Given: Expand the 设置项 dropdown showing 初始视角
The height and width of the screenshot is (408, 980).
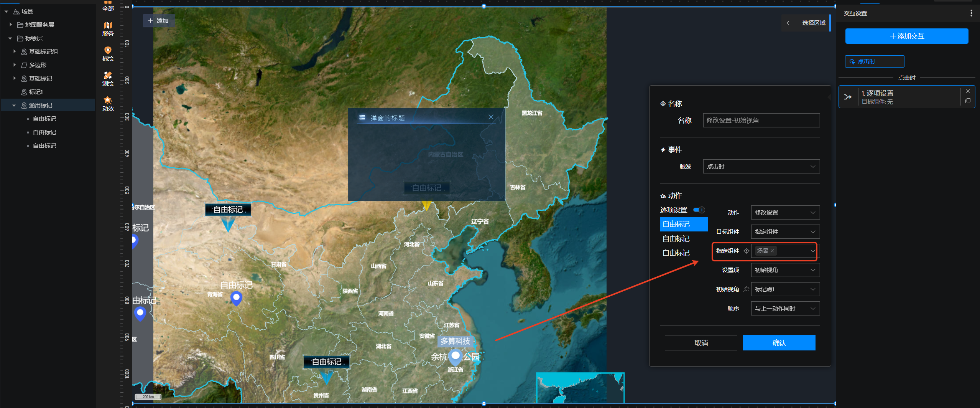Looking at the screenshot, I should (785, 270).
